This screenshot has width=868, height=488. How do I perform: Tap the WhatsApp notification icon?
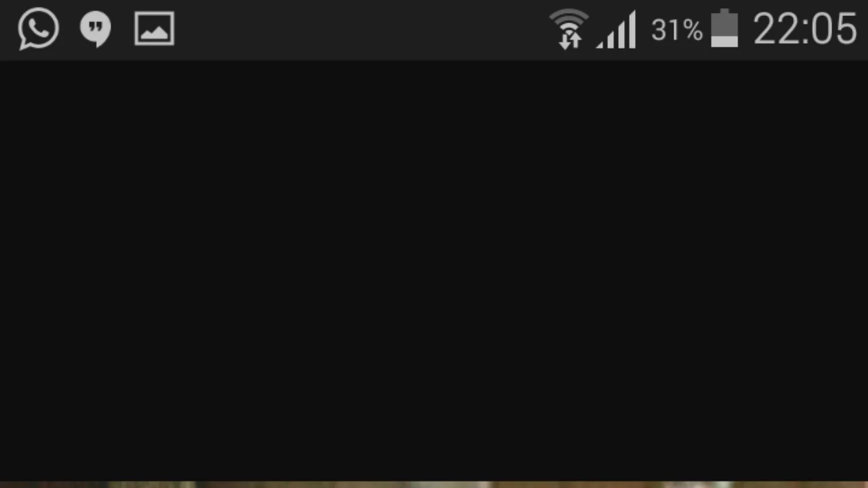(38, 29)
